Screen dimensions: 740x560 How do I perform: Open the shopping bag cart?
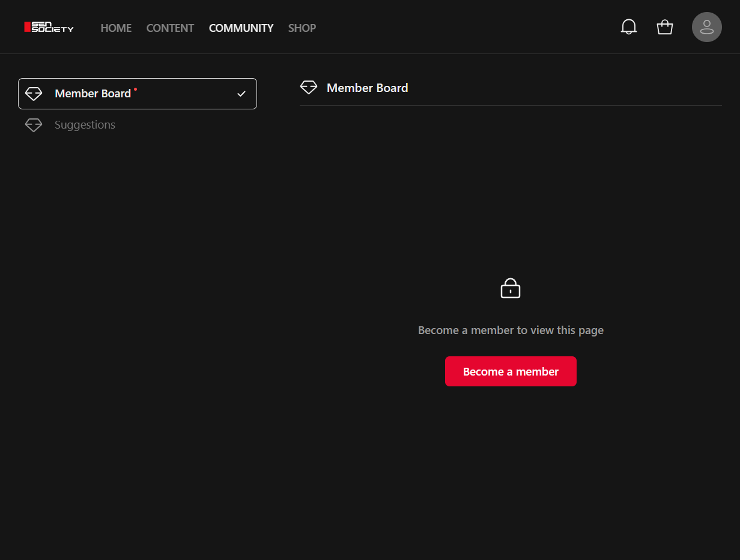[664, 27]
